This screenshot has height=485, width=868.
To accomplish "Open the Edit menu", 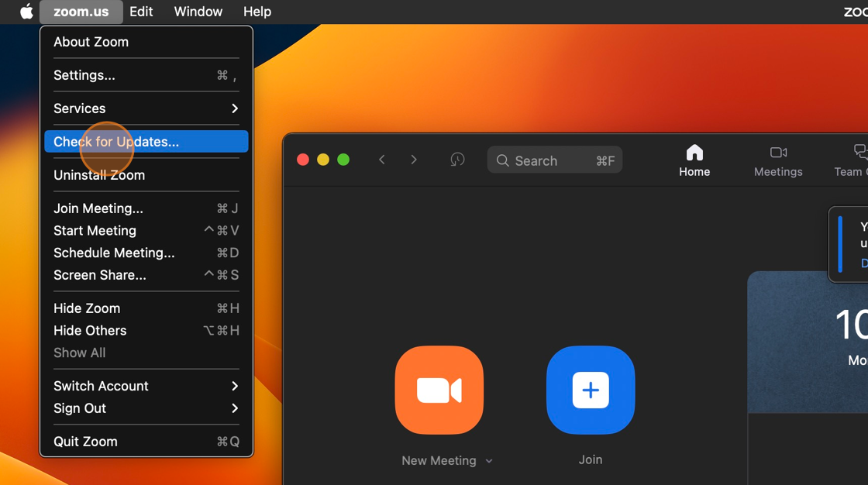I will point(141,12).
